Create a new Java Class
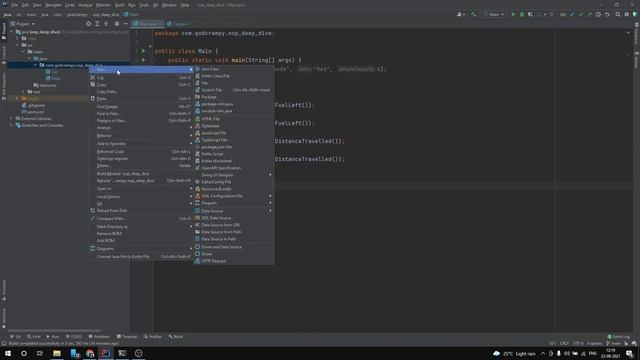The width and height of the screenshot is (640, 360). (233, 69)
